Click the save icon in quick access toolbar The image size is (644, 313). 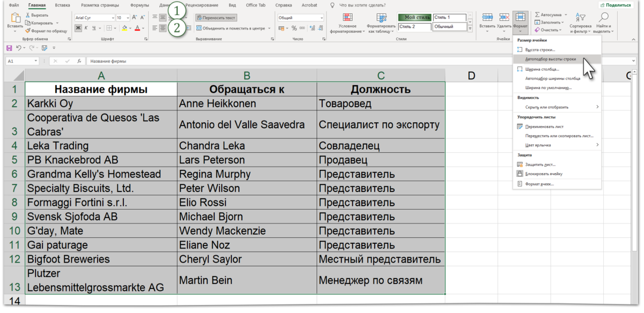tap(9, 48)
